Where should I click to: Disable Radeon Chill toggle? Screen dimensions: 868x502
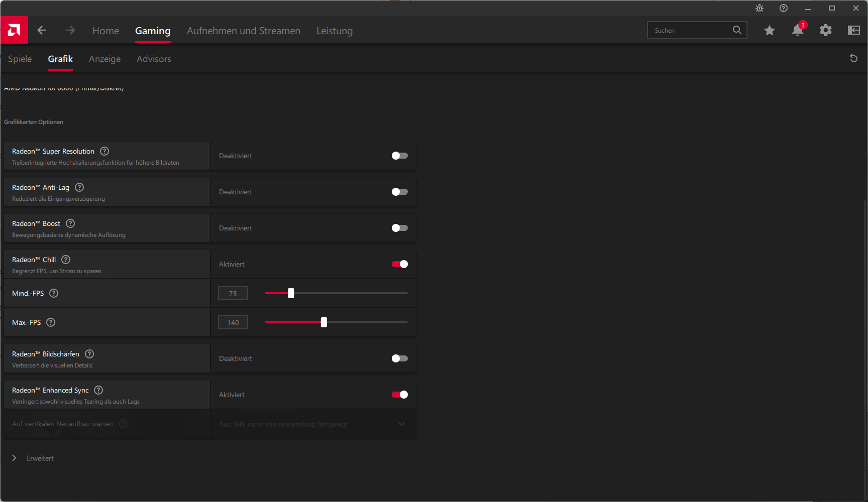click(x=400, y=264)
